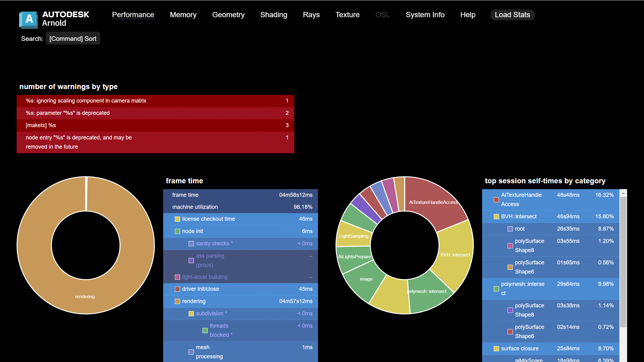Expand the BVH::intersect category row

point(519,216)
